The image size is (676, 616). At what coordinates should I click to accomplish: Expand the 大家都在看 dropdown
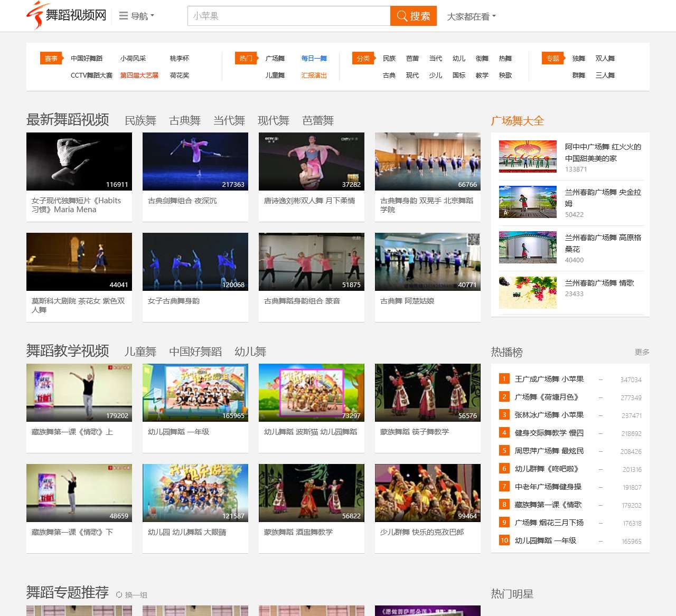coord(471,16)
